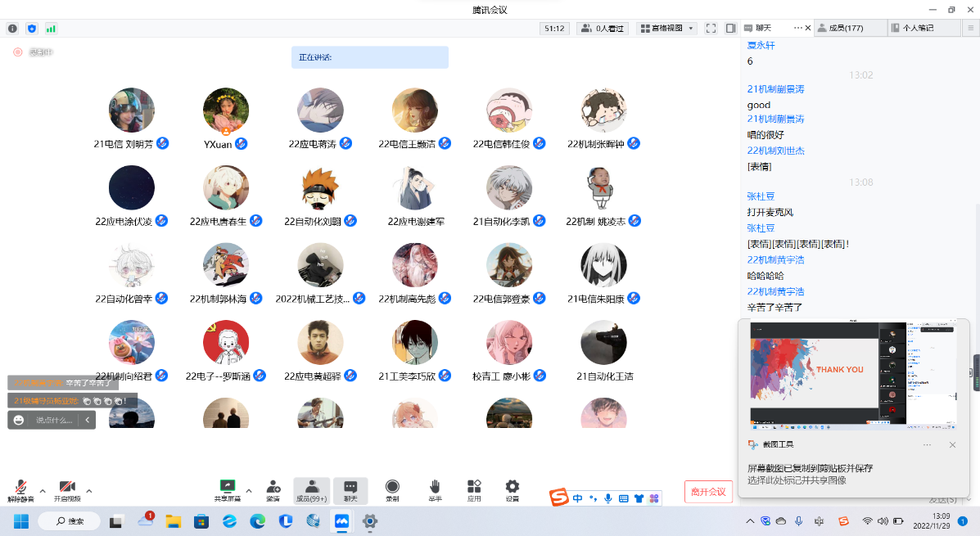Expand the audio options arrow beside 解除静音

click(x=43, y=491)
